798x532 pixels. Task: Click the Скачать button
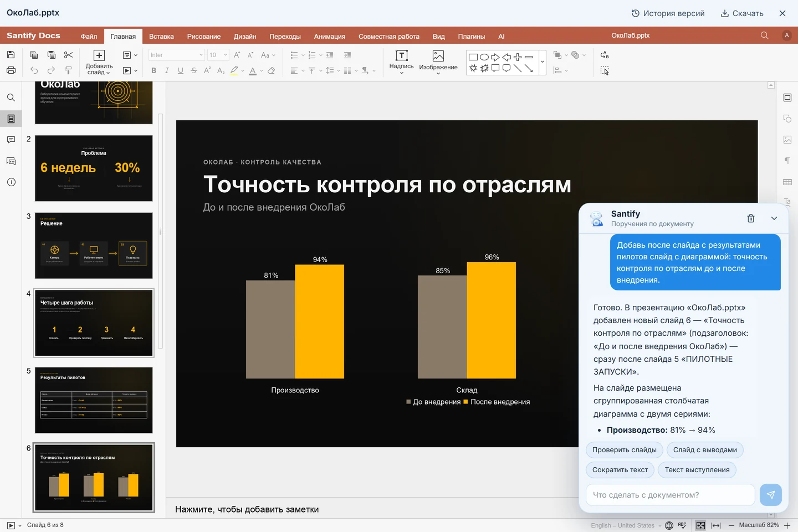pyautogui.click(x=742, y=13)
